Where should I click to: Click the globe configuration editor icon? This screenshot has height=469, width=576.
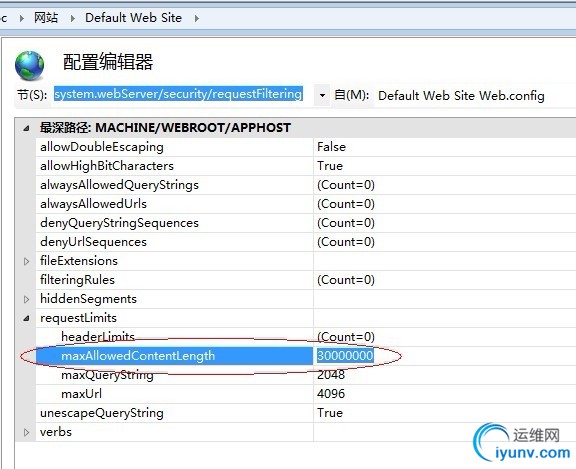tap(29, 65)
